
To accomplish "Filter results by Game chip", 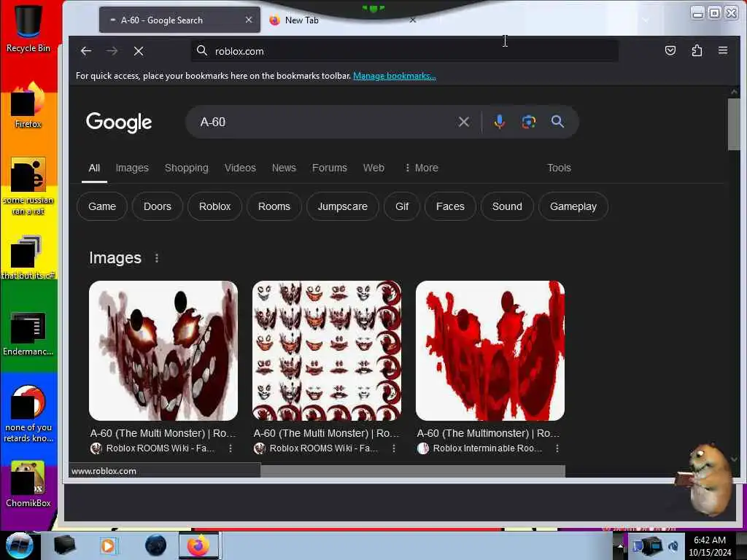I will point(102,206).
